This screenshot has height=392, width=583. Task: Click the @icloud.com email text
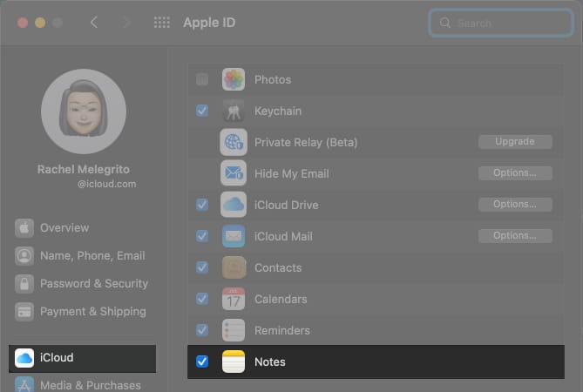click(106, 184)
